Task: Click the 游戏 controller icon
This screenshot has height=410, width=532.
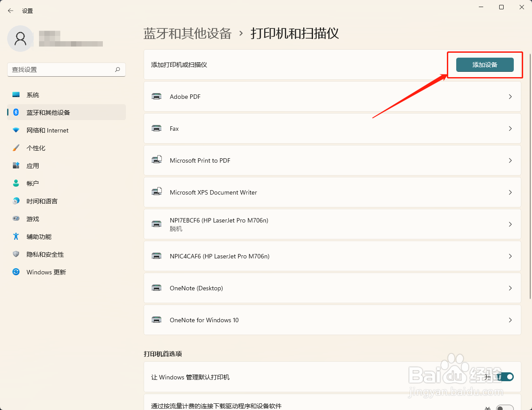Action: [16, 219]
